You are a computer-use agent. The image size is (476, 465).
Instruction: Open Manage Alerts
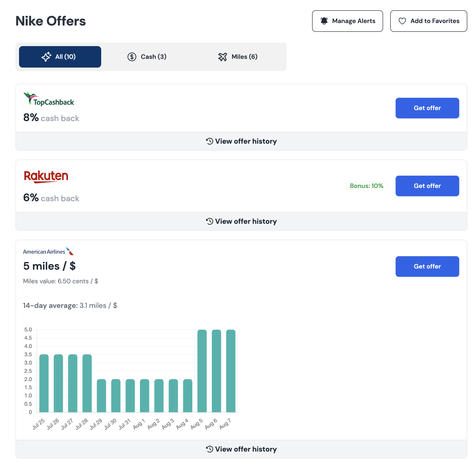coord(347,21)
